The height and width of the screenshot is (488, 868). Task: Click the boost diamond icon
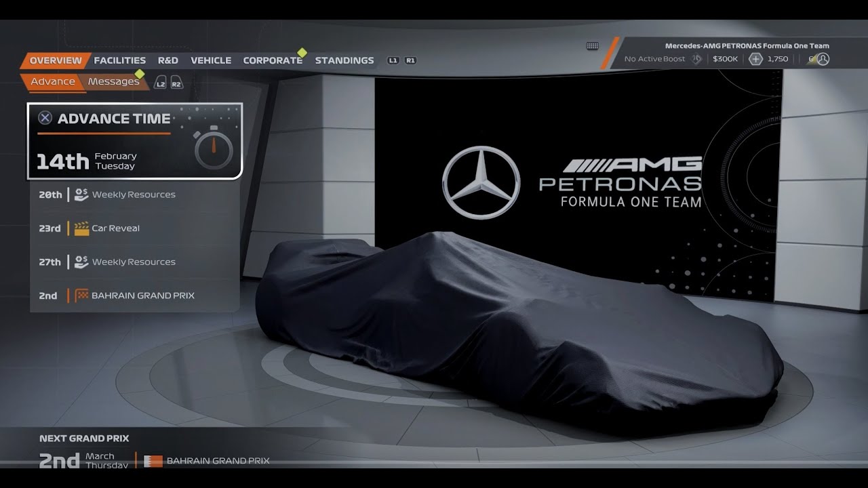point(696,59)
